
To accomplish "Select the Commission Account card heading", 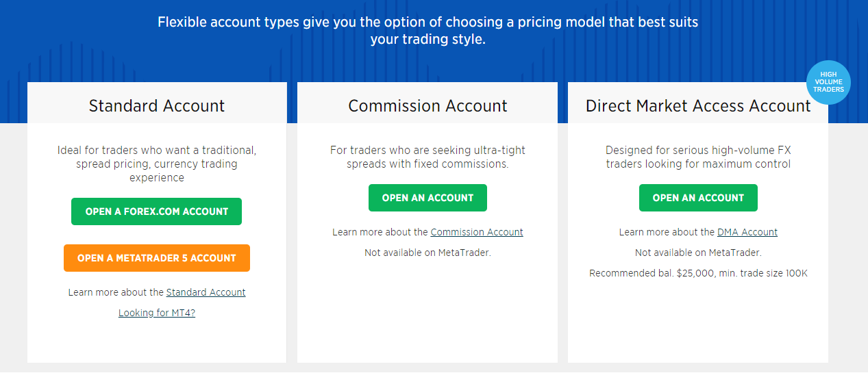I will coord(427,106).
